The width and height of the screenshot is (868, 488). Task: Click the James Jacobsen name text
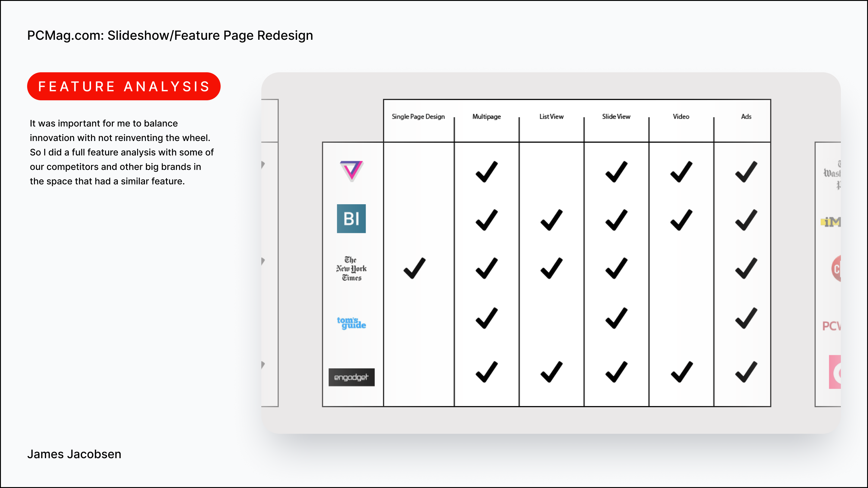(x=74, y=454)
